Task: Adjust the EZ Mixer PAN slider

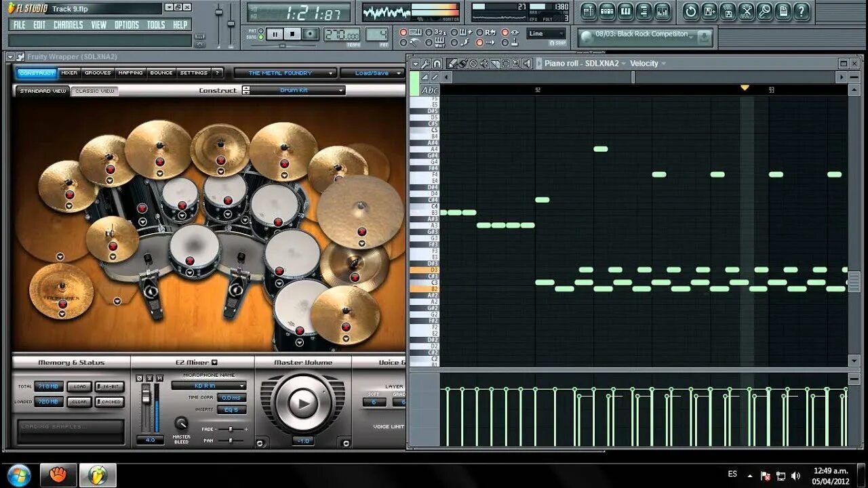Action: [231, 441]
